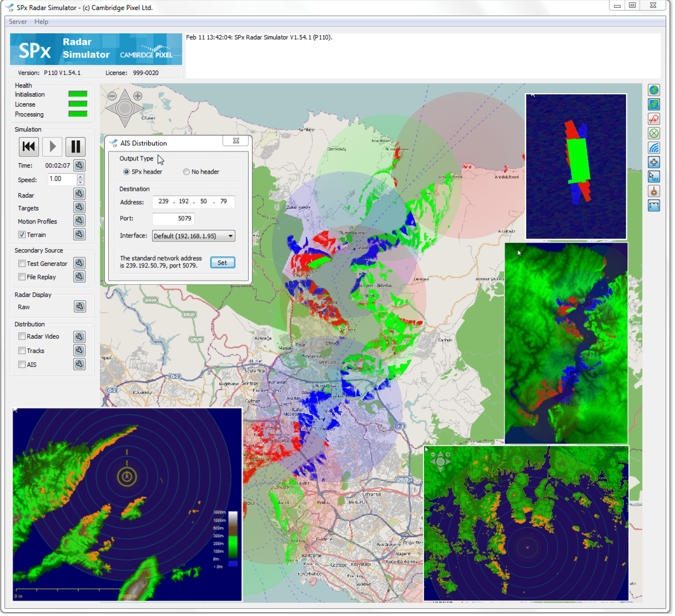Image resolution: width=675 pixels, height=616 pixels.
Task: Select the cursor 123 position tool icon
Action: 654,176
